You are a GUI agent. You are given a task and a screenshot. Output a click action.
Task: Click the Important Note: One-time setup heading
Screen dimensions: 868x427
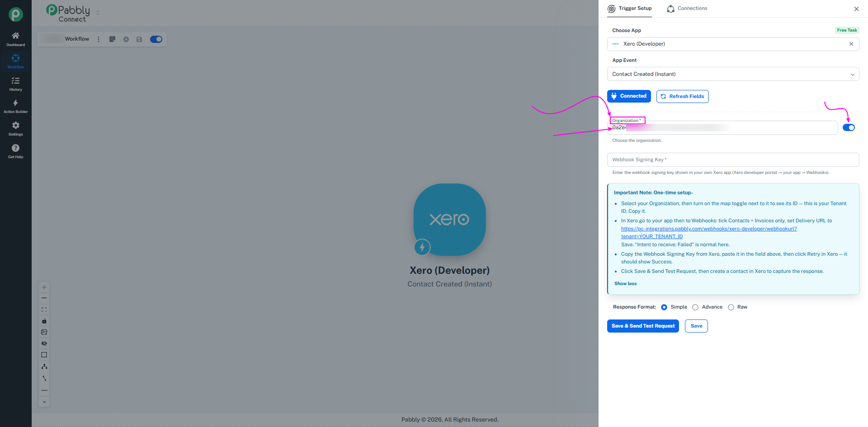pyautogui.click(x=653, y=193)
